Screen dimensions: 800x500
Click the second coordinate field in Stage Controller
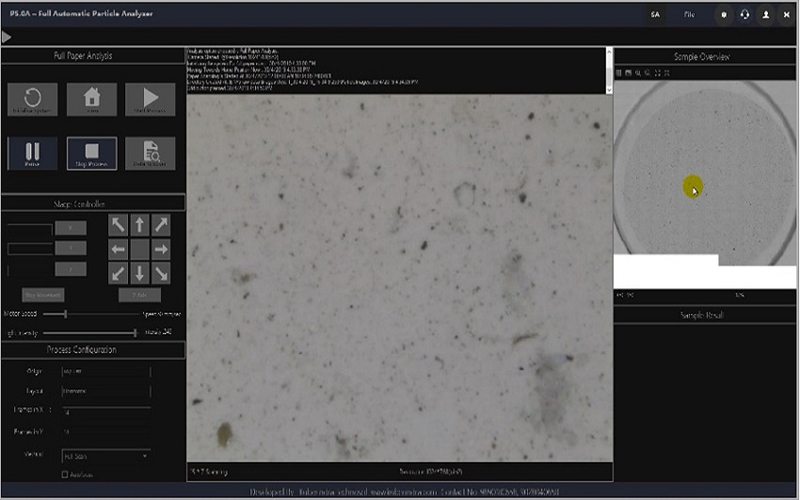pos(30,249)
